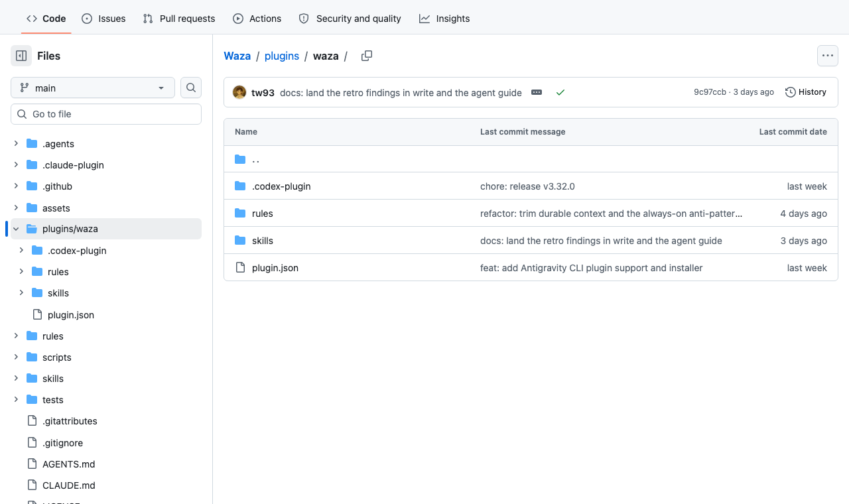Click the tw93 avatar image
Screen dimensions: 849x504
pos(239,92)
